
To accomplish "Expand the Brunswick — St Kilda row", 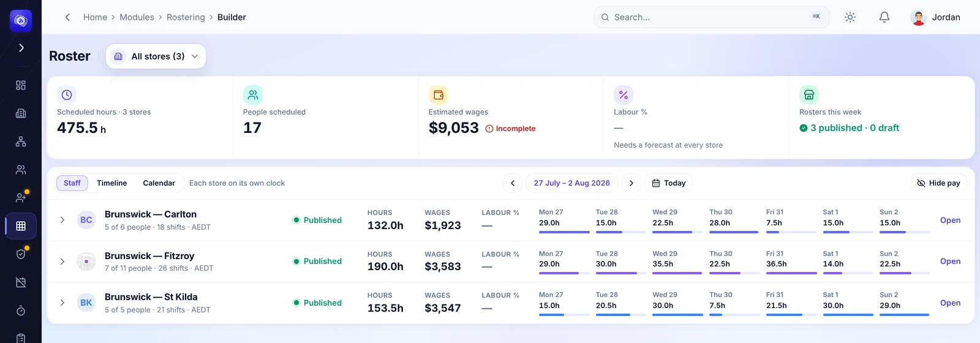I will (62, 303).
